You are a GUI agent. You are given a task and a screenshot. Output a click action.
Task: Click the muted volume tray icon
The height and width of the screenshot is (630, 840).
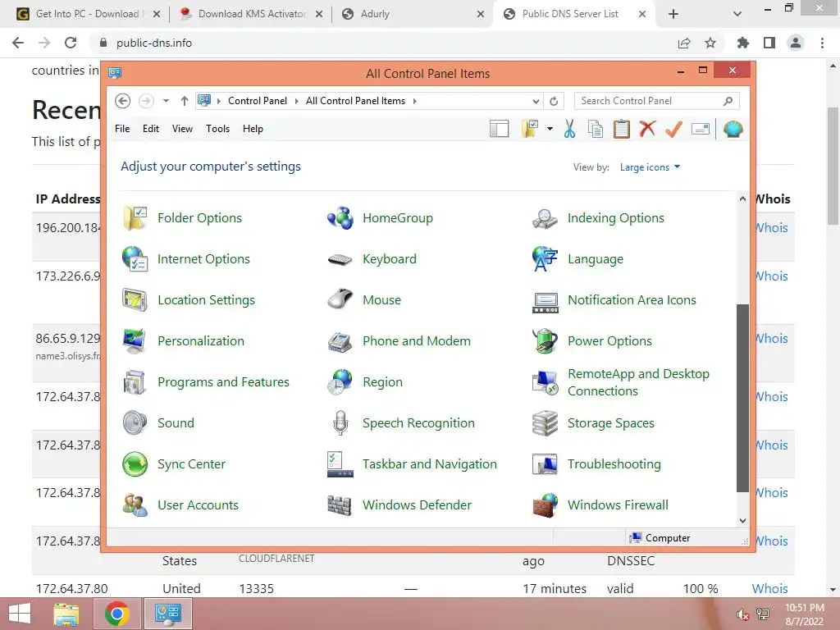(x=742, y=614)
